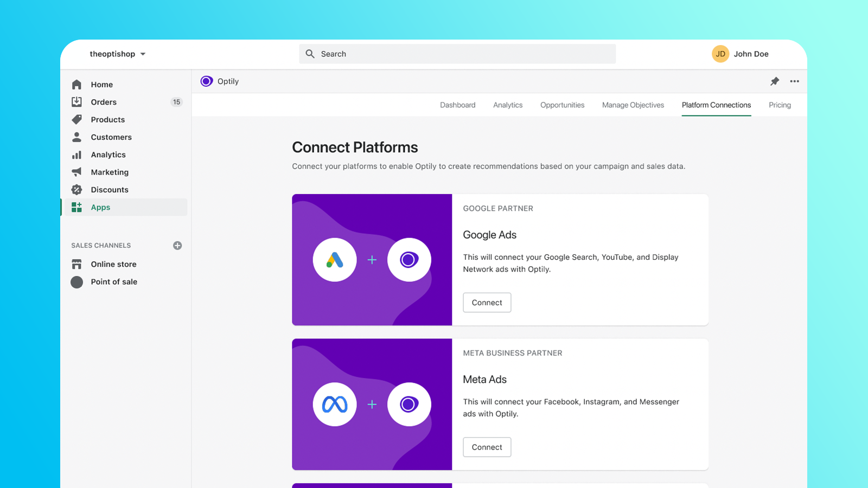Screen dimensions: 868x488
Task: Switch to the Opportunities tab
Action: 562,105
